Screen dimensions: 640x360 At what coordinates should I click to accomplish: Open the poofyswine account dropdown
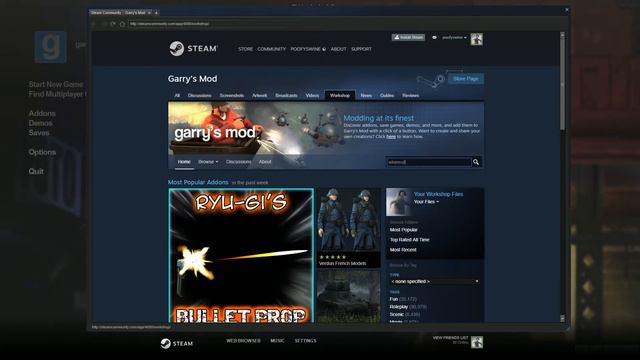click(454, 38)
